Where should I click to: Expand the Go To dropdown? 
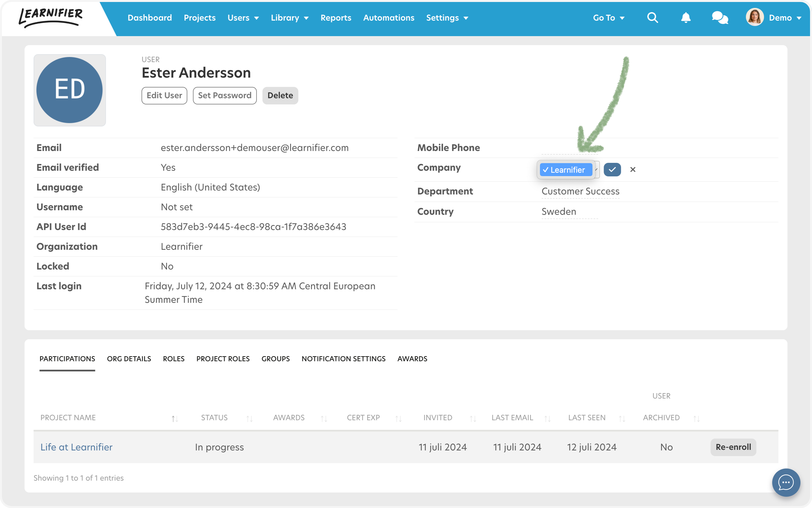pos(608,18)
